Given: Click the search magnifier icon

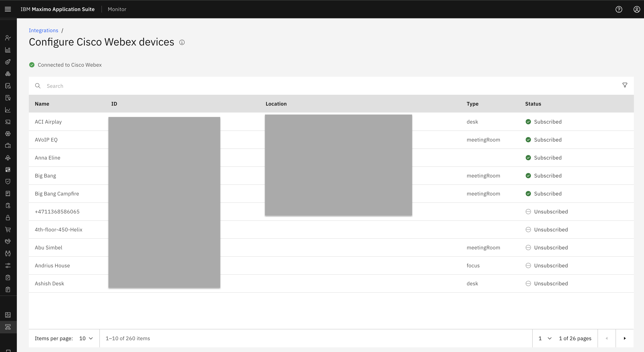Looking at the screenshot, I should (38, 86).
